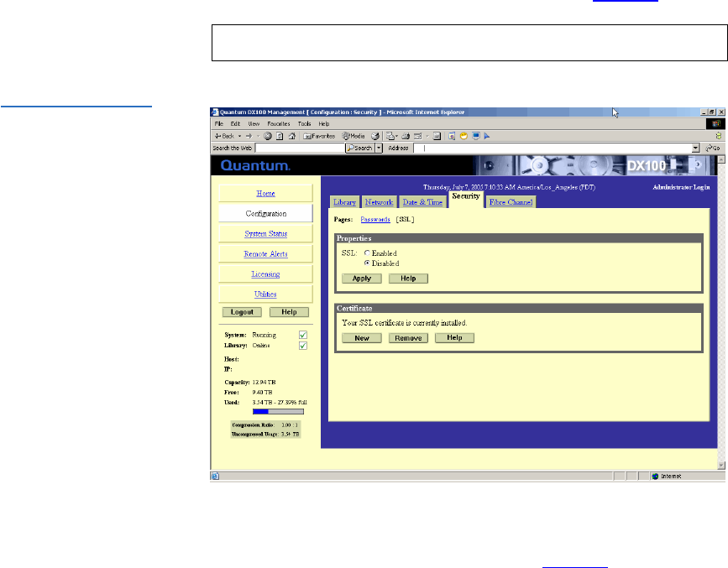This screenshot has height=568, width=728.
Task: Click the Back arrow in the browser toolbar
Action: pos(224,136)
